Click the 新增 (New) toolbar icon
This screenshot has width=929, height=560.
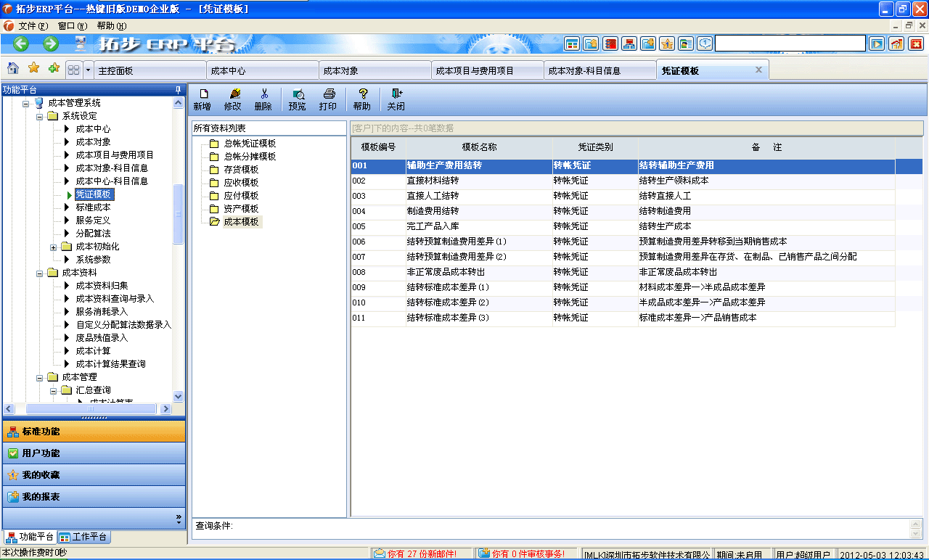click(x=202, y=98)
